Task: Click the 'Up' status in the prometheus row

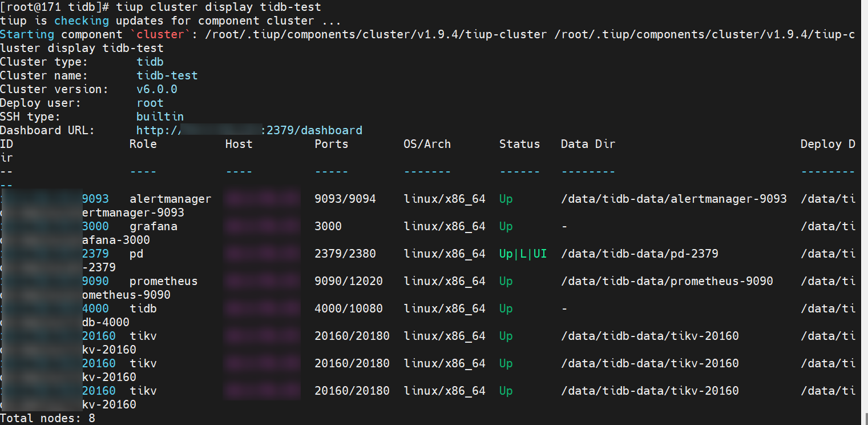Action: [x=506, y=281]
